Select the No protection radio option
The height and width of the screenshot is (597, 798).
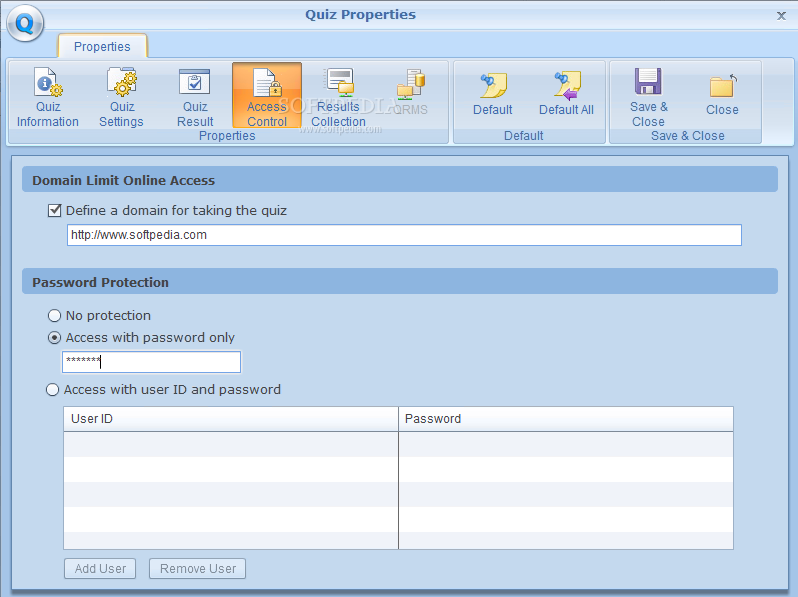coord(54,316)
